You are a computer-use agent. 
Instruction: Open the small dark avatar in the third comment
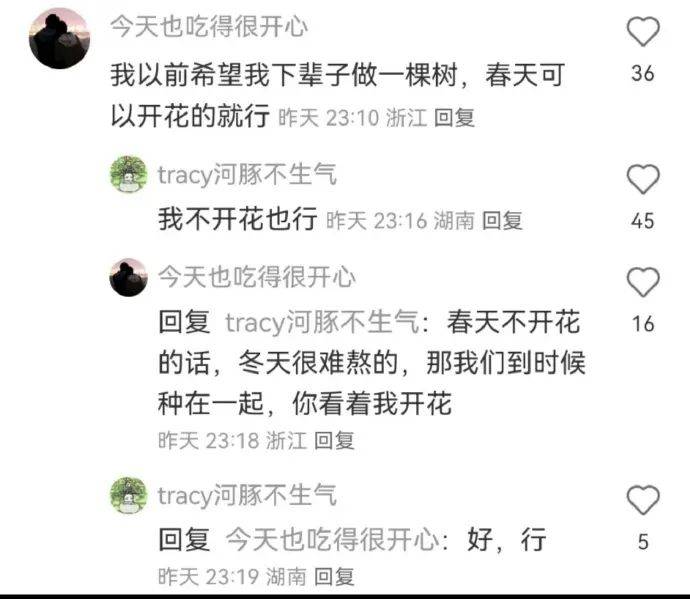tap(128, 277)
